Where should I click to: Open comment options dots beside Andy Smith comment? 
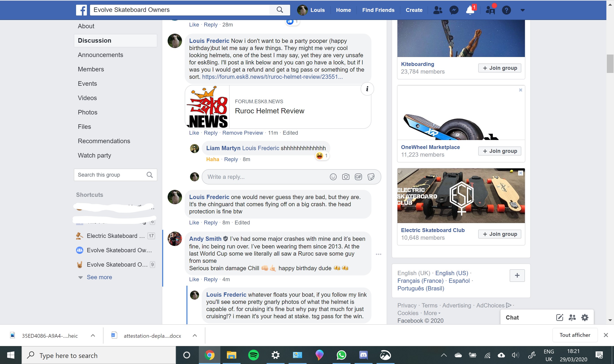(378, 254)
